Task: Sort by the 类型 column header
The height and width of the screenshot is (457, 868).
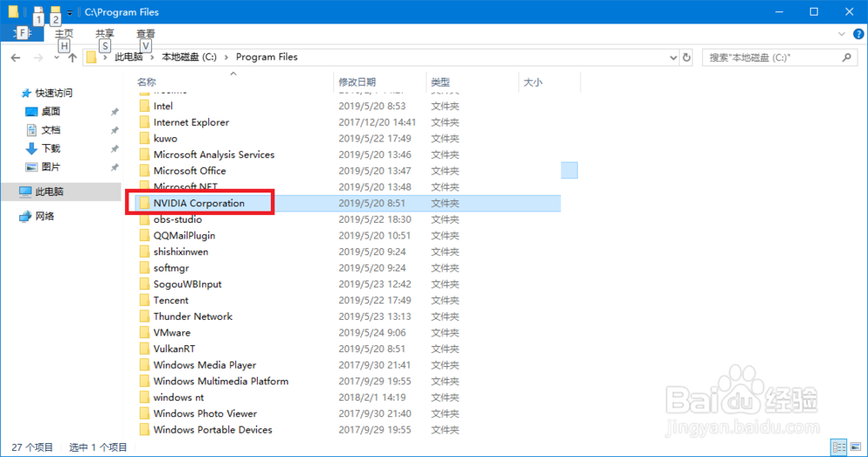Action: coord(440,82)
